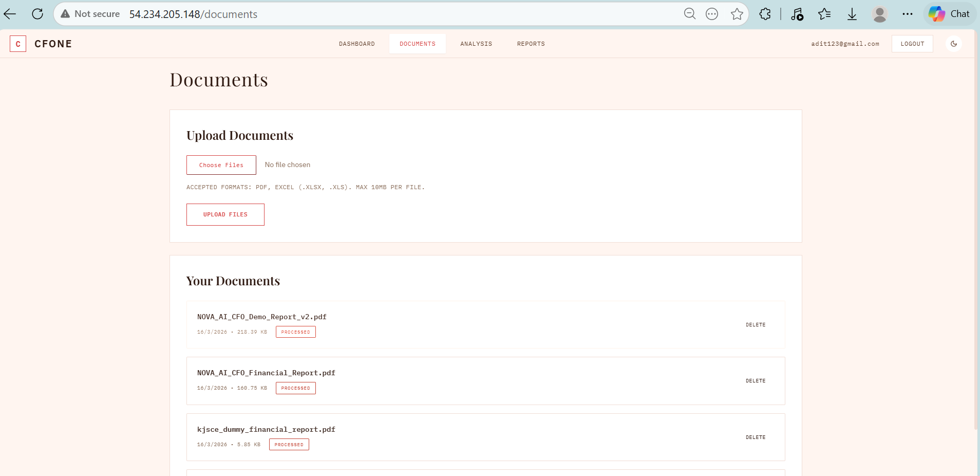Click the browser profile avatar
The width and height of the screenshot is (980, 476).
click(x=880, y=14)
